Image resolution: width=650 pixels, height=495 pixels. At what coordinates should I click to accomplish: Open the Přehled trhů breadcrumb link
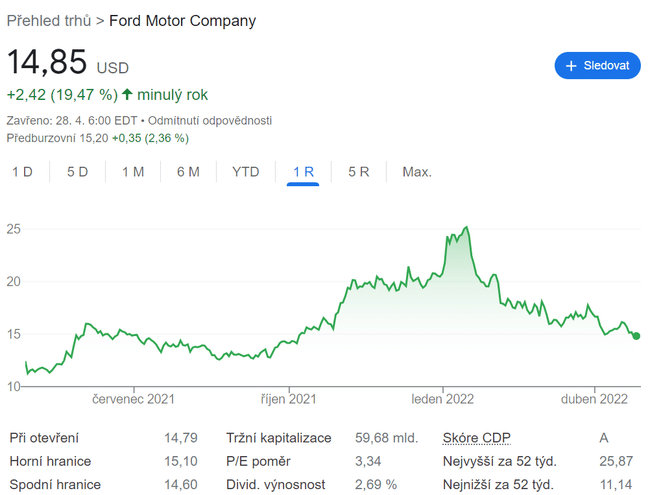click(48, 20)
